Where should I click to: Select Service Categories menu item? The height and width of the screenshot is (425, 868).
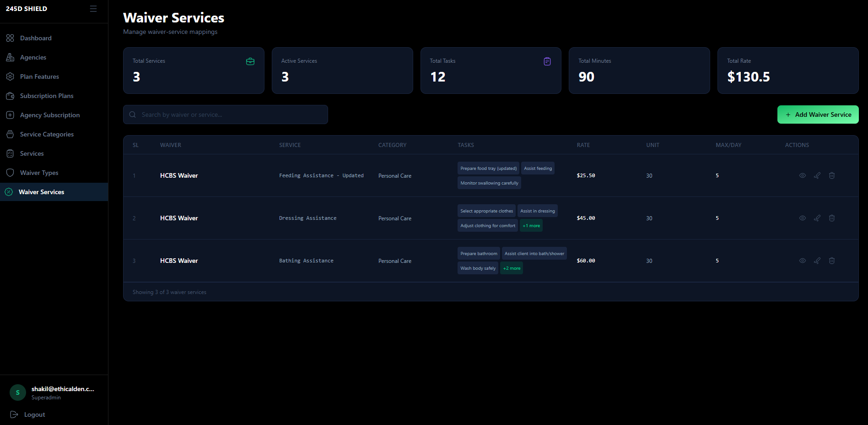(x=54, y=134)
